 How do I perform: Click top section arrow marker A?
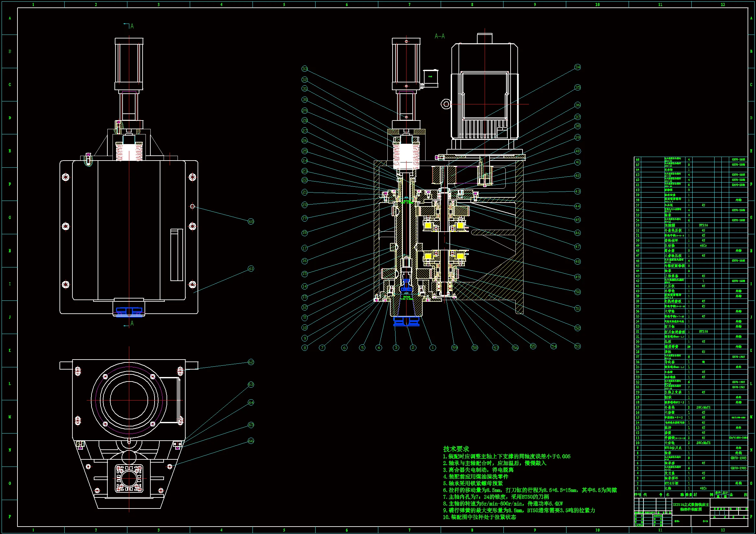131,26
